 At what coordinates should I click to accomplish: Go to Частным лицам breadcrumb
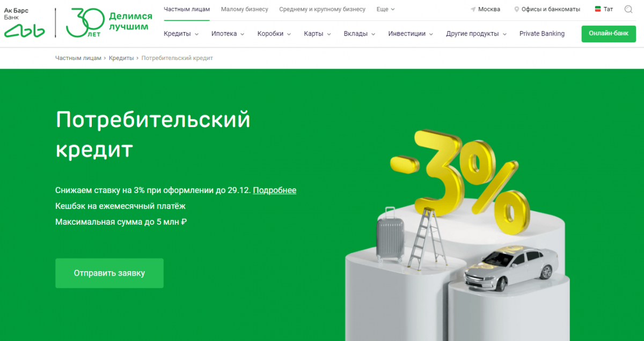pos(78,58)
